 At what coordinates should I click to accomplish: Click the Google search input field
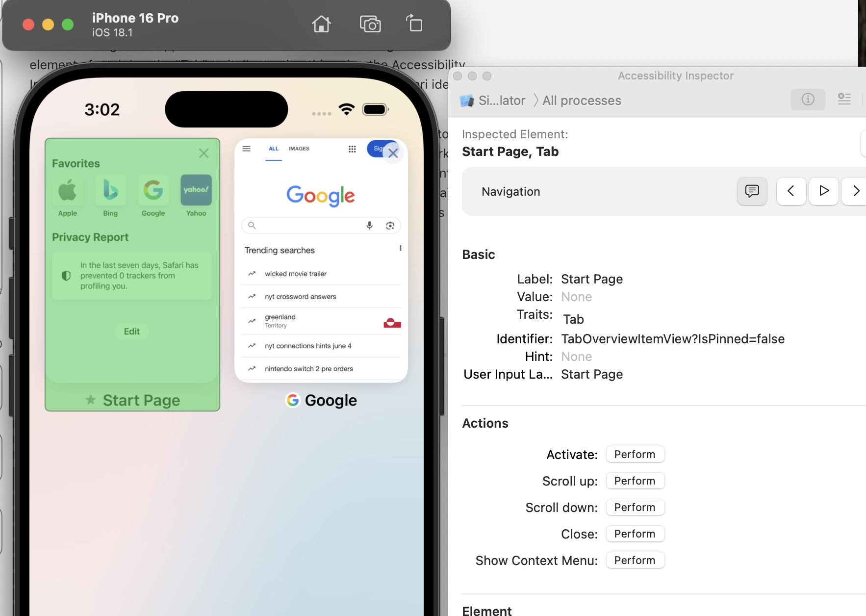pos(321,226)
